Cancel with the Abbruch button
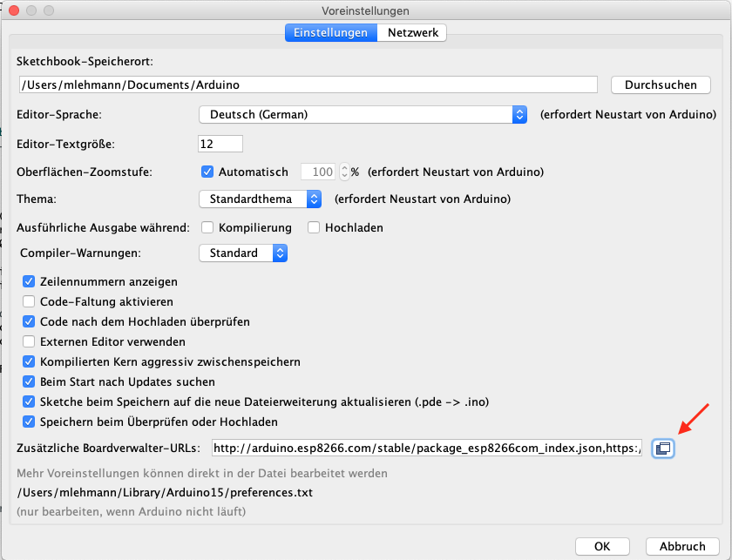 [x=682, y=546]
